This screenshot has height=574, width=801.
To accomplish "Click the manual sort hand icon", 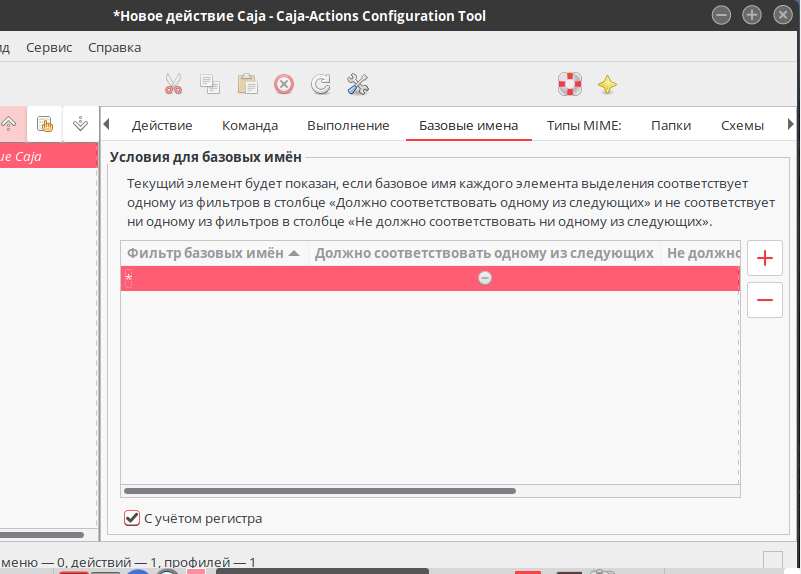I will 45,124.
